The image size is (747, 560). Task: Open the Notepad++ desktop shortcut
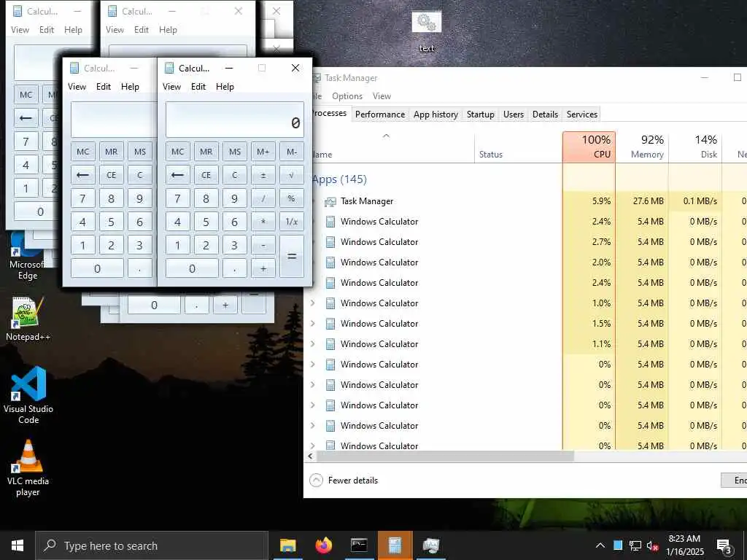28,319
